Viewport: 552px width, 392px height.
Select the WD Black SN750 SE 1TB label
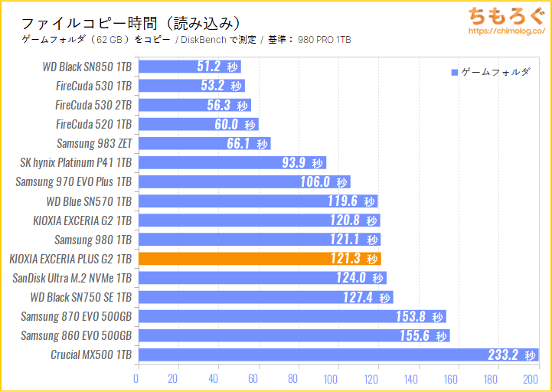[x=81, y=297]
